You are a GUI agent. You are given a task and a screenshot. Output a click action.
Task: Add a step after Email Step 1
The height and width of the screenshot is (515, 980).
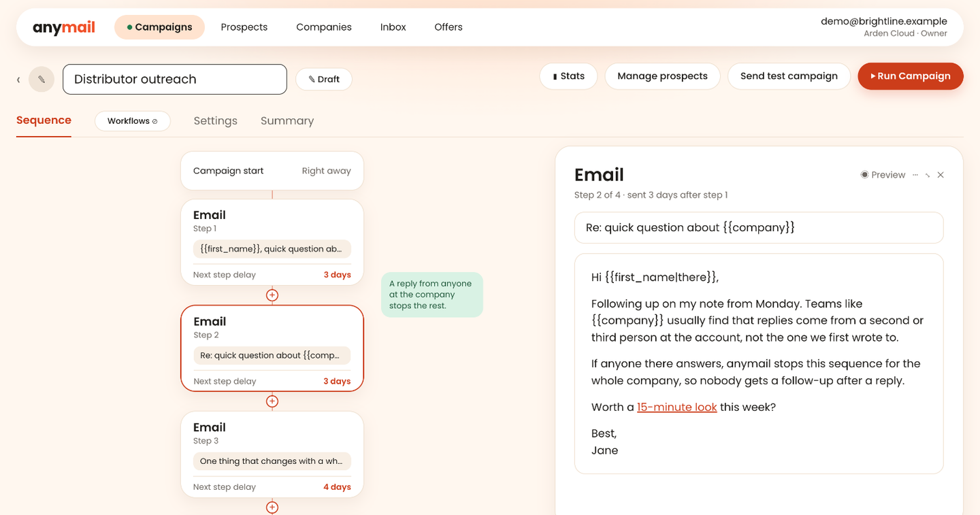pos(272,295)
